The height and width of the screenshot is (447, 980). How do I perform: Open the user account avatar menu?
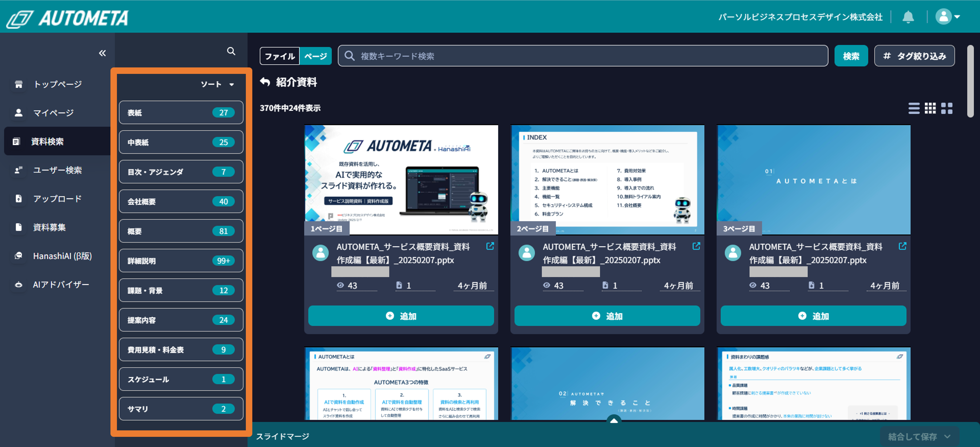947,17
